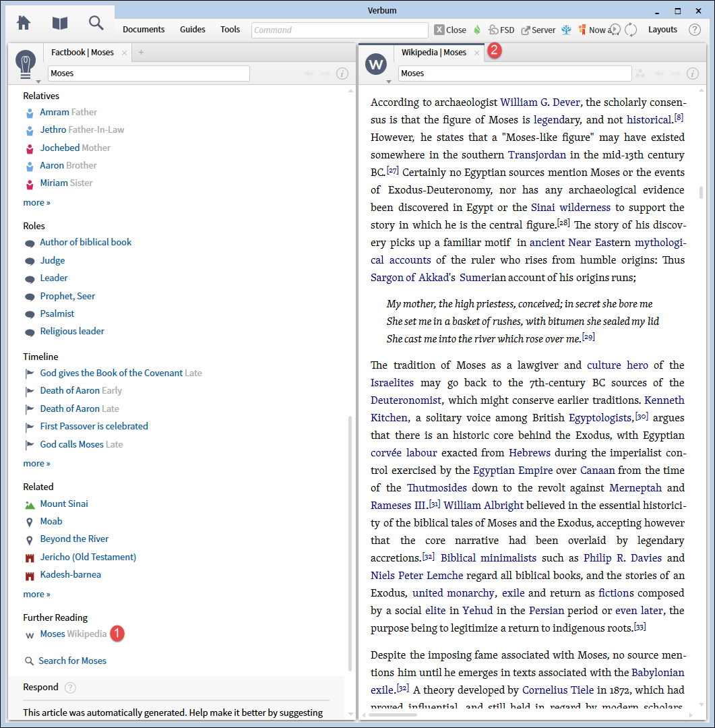
Task: Open First Passover is celebrated event
Action: click(94, 426)
